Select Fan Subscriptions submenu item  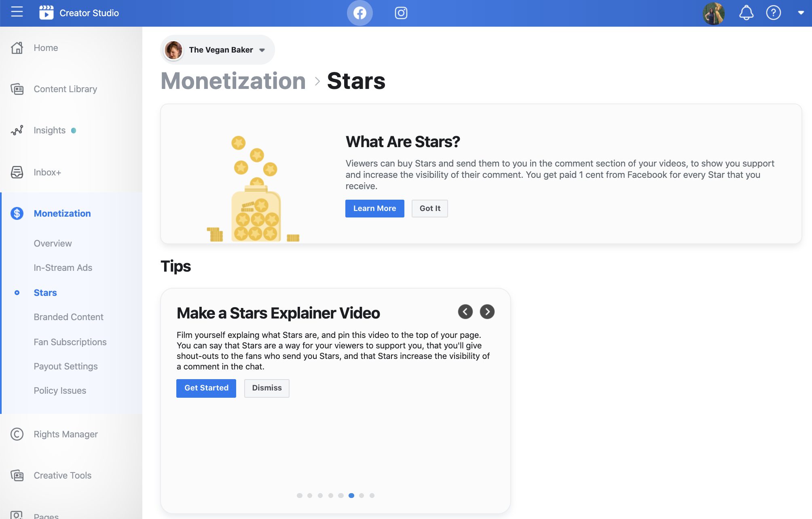(70, 342)
